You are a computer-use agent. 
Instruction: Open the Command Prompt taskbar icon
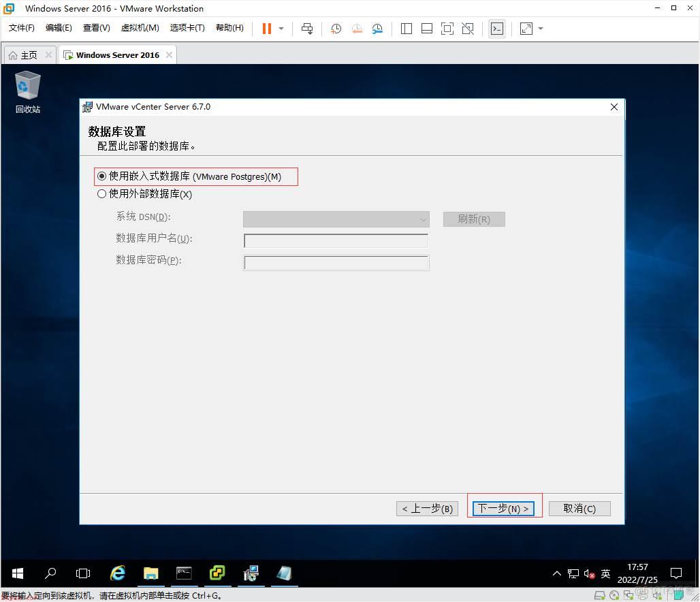click(184, 573)
